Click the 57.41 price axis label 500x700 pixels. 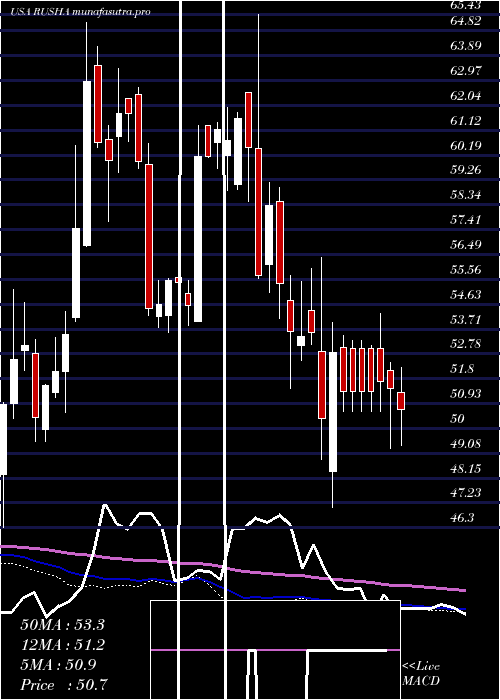[465, 220]
